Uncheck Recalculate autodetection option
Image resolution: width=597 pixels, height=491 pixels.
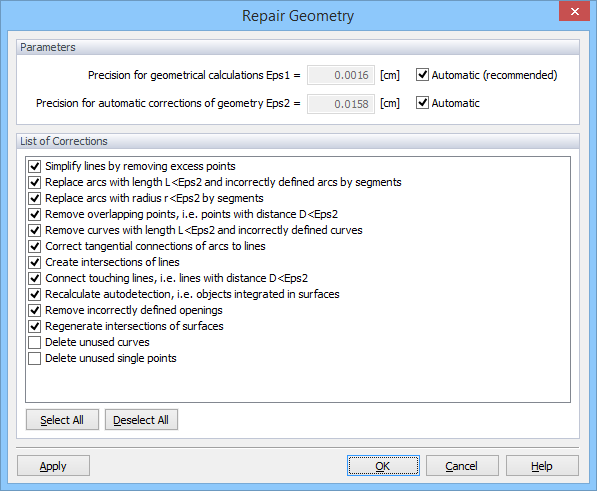pyautogui.click(x=35, y=294)
